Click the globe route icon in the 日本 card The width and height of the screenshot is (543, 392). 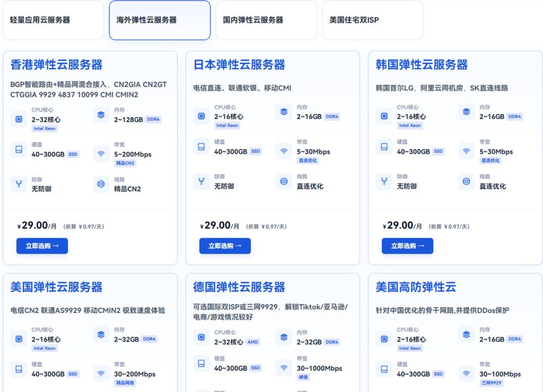[284, 181]
